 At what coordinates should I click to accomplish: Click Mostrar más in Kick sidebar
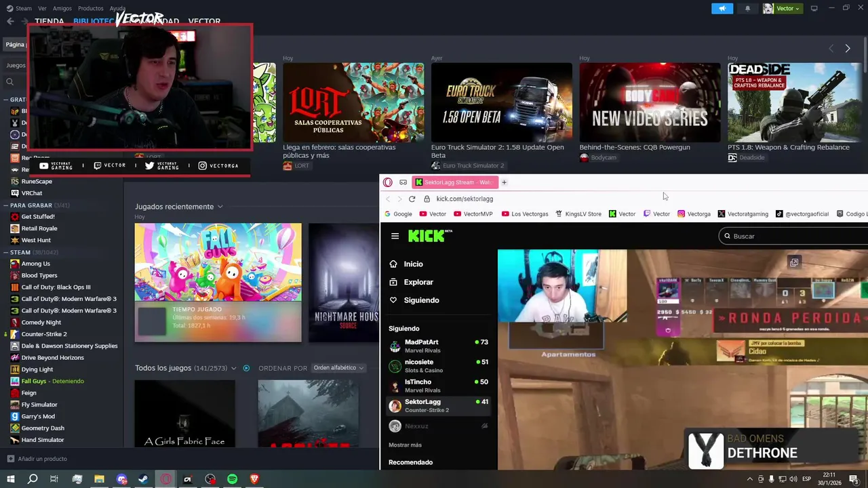[x=405, y=445]
